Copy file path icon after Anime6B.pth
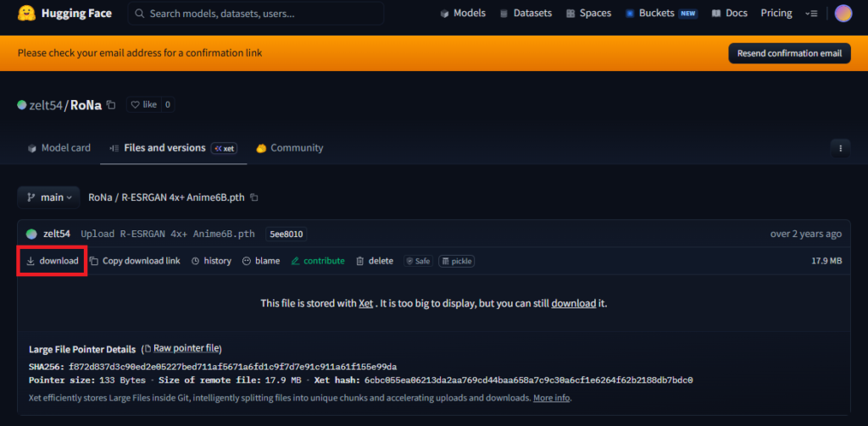The width and height of the screenshot is (868, 426). tap(254, 197)
